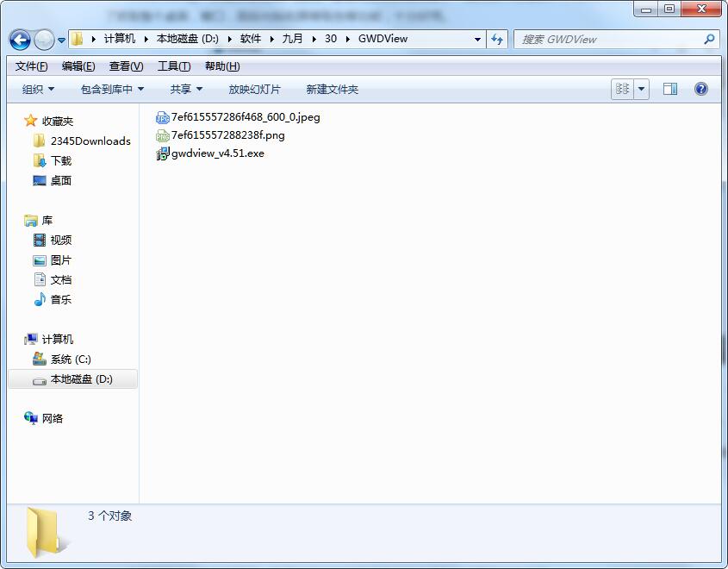Open the 帮助(H) menu
This screenshot has width=728, height=569.
(x=222, y=66)
